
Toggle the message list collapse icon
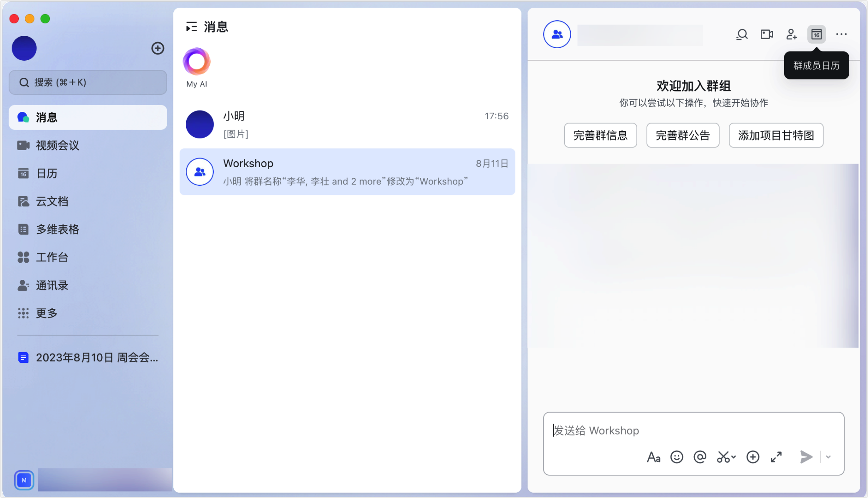[191, 27]
